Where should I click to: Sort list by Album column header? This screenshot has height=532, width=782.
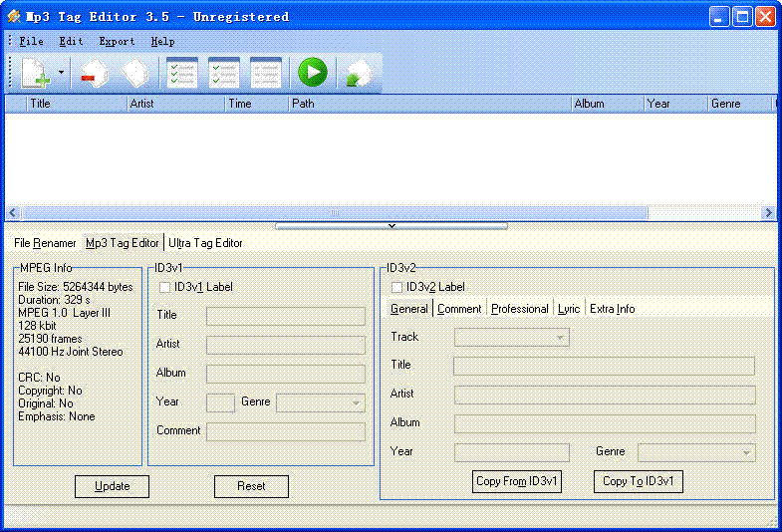(608, 104)
